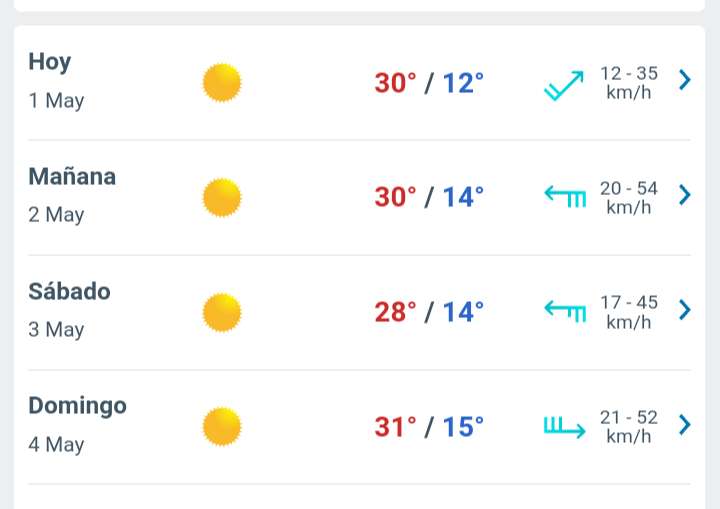The height and width of the screenshot is (509, 720).
Task: Click the 17 - 45 km/h wind speed
Action: [628, 312]
